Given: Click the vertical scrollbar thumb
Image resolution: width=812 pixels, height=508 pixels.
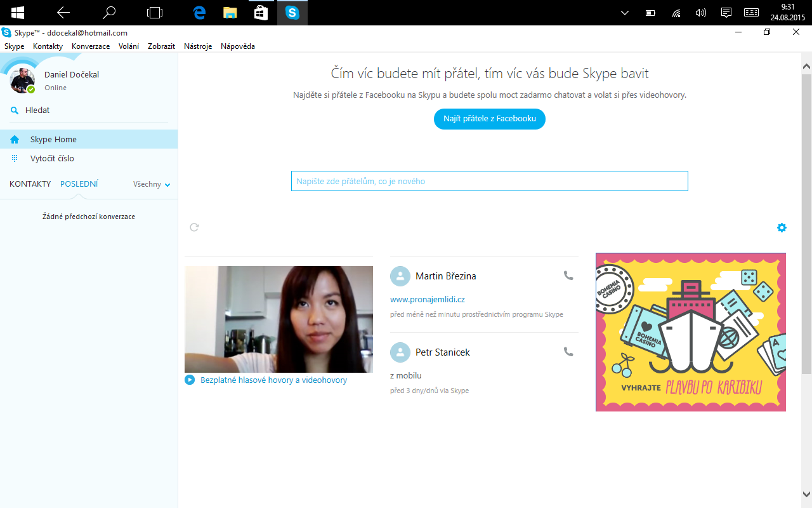Looking at the screenshot, I should click(x=806, y=223).
